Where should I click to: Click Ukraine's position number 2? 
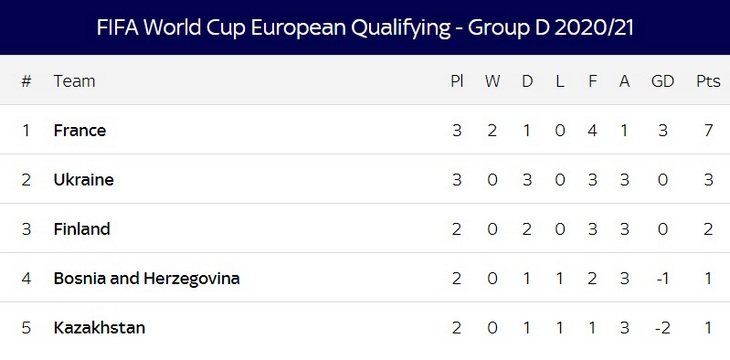(x=26, y=180)
